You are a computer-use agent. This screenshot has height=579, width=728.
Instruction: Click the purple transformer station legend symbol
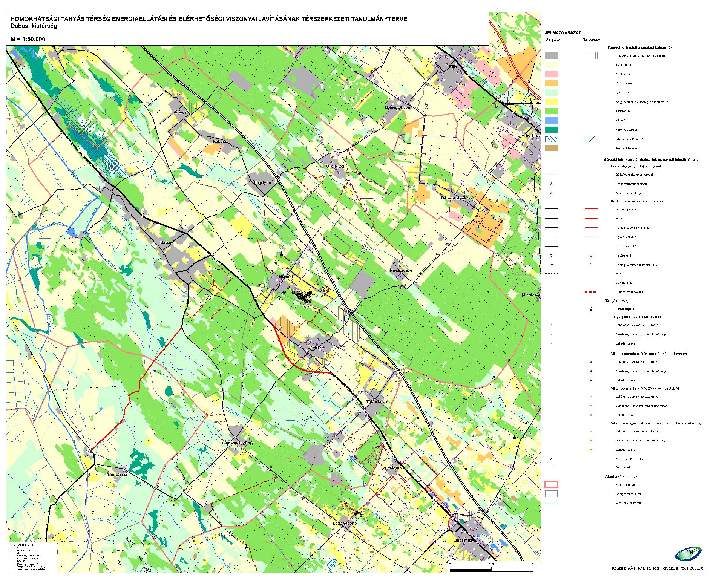552,184
